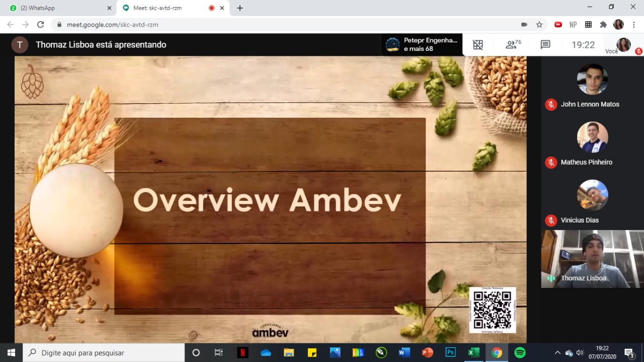
Task: Click the Chrome taskbar icon
Action: pos(497,352)
